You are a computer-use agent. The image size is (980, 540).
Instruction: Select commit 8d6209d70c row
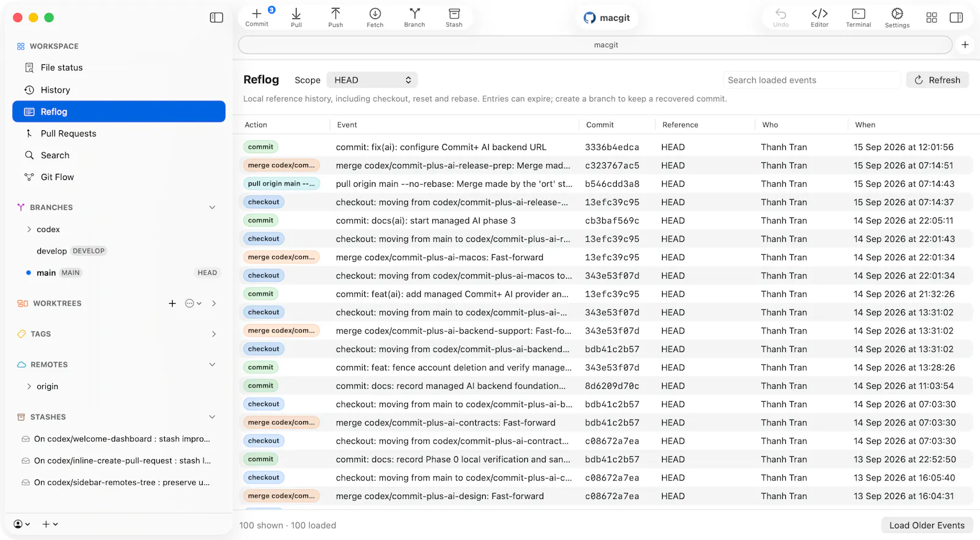pos(606,386)
